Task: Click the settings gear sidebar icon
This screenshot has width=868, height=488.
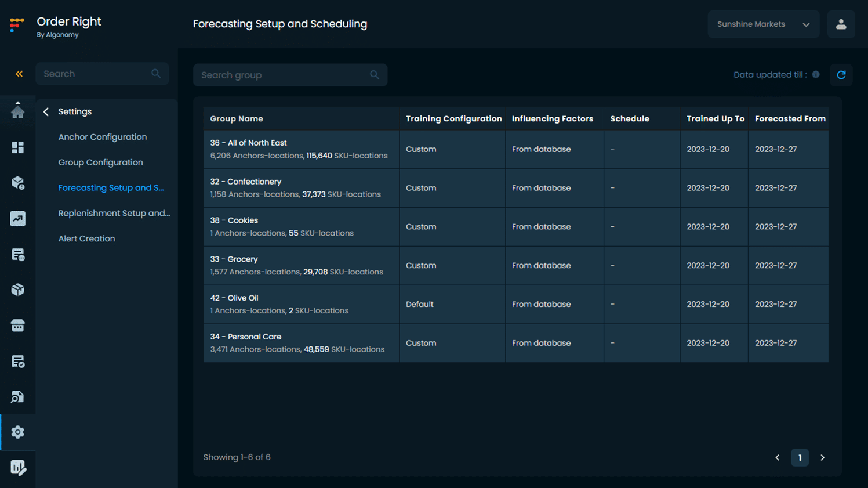Action: (x=18, y=432)
